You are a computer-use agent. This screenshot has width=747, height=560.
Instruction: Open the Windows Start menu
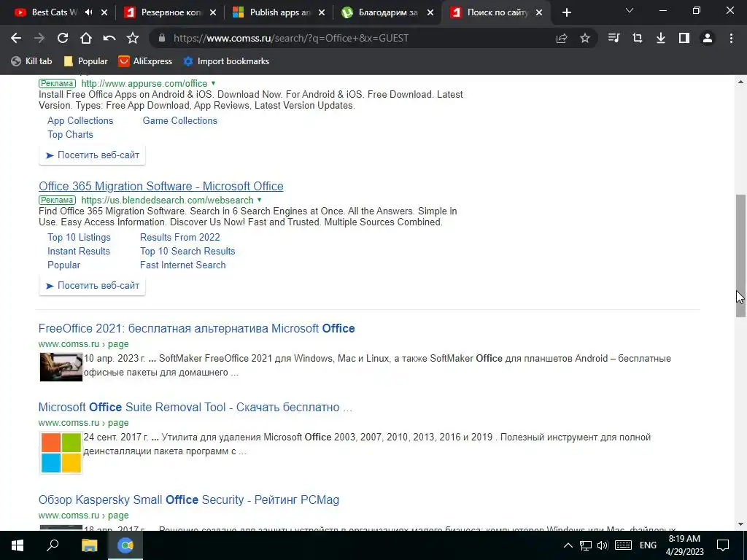18,545
